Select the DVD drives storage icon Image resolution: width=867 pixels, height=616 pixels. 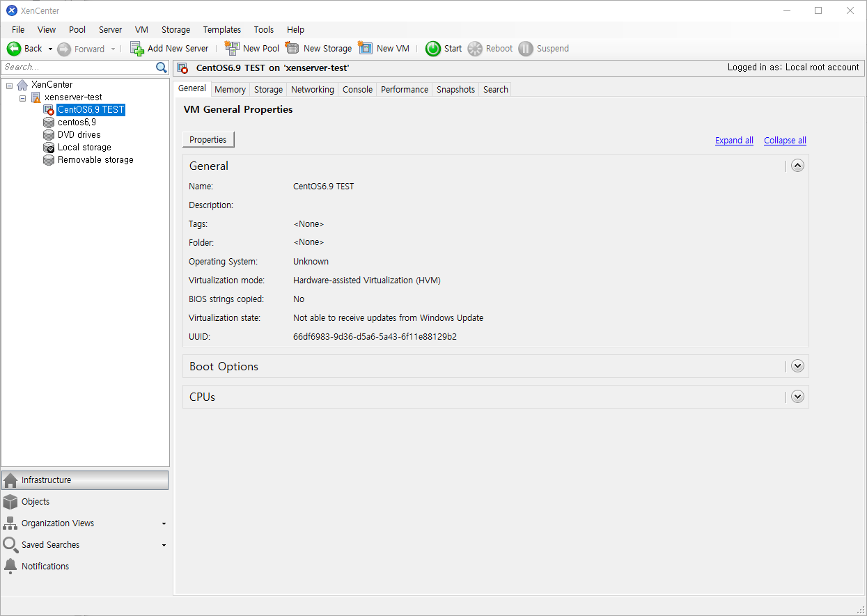pos(49,135)
